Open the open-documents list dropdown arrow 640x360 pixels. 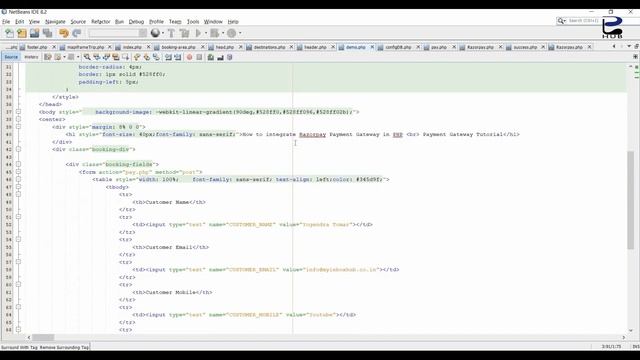(x=629, y=47)
